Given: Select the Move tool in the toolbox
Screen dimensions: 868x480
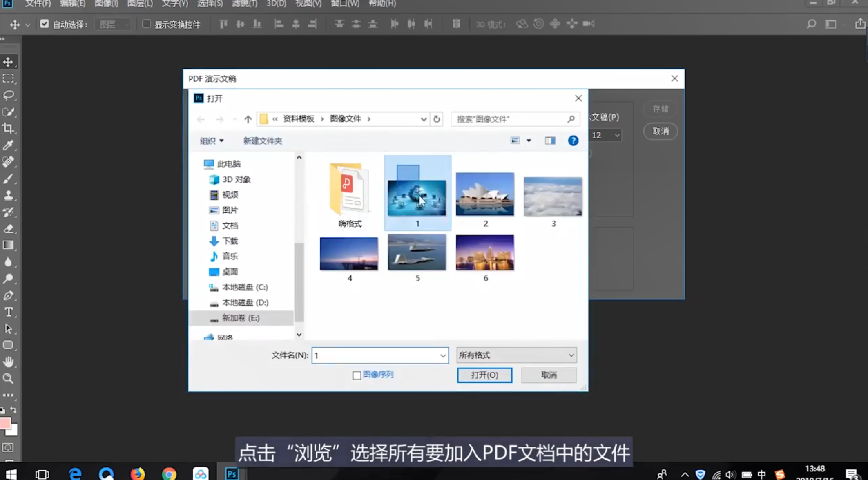Looking at the screenshot, I should (x=8, y=62).
